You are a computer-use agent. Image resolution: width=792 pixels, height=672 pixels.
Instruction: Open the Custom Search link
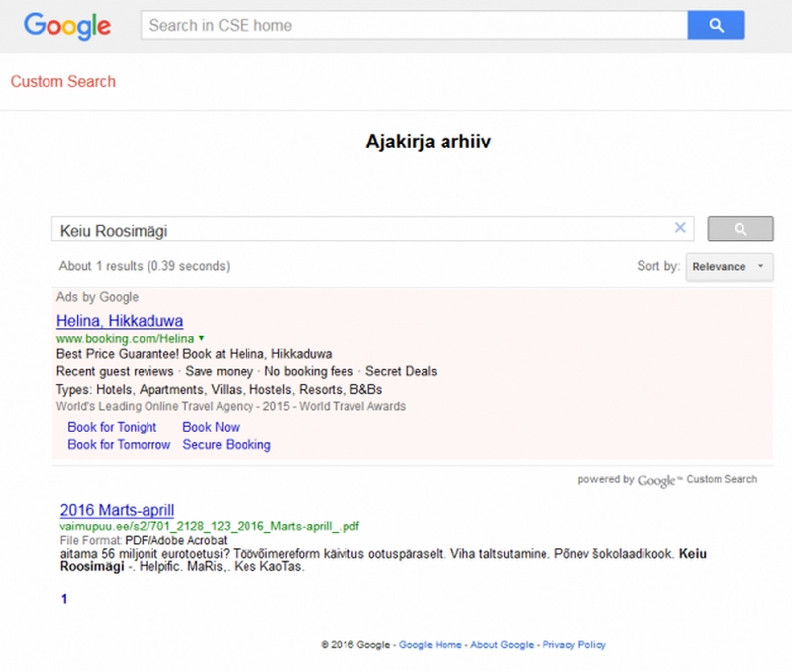click(x=63, y=81)
